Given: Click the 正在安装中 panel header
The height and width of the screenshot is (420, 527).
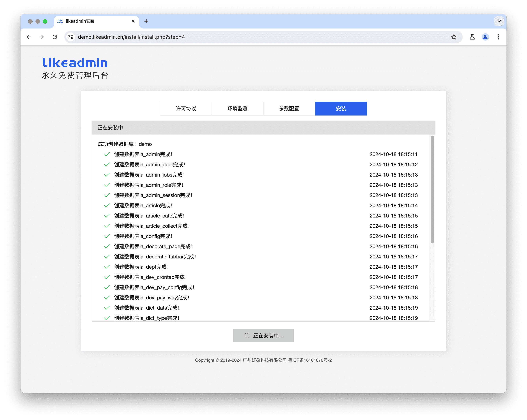Looking at the screenshot, I should coord(263,128).
